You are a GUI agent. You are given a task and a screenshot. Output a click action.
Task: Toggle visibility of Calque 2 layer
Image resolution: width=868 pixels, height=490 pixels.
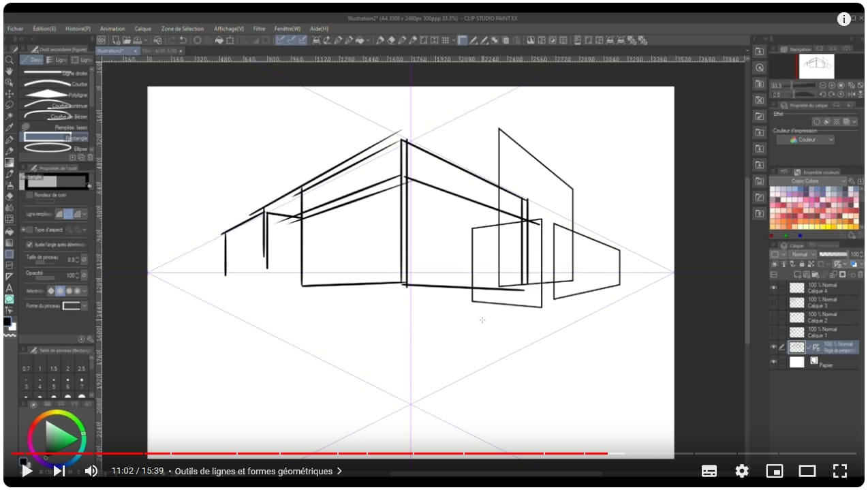tap(773, 318)
